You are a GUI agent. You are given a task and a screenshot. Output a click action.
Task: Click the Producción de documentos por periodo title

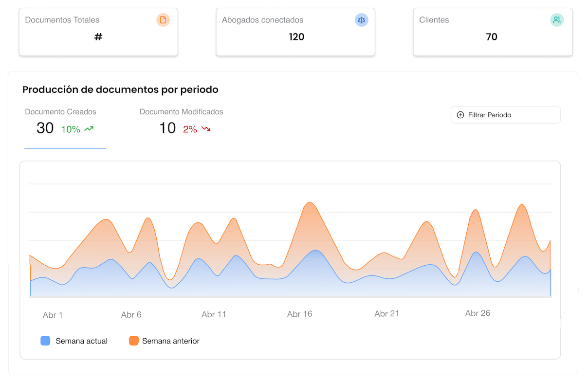pos(120,90)
